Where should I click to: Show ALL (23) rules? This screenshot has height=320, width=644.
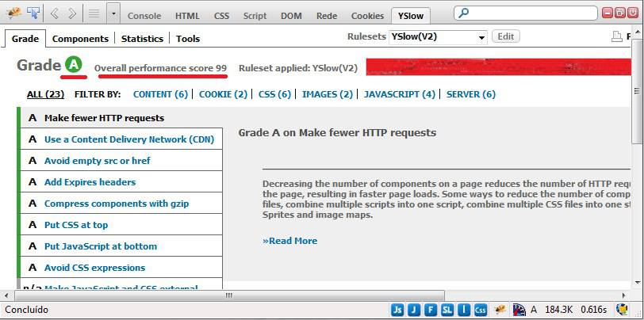pyautogui.click(x=45, y=94)
